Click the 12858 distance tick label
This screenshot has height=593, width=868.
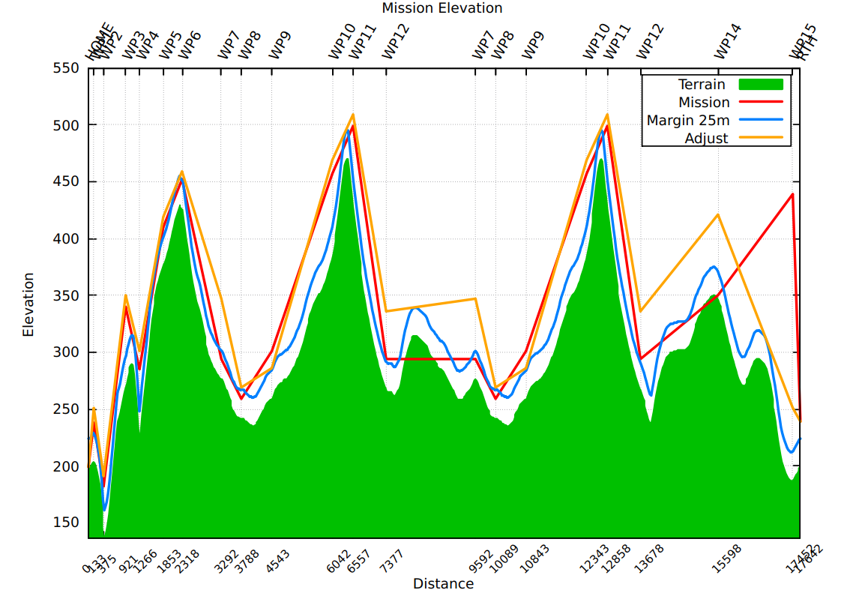(617, 559)
